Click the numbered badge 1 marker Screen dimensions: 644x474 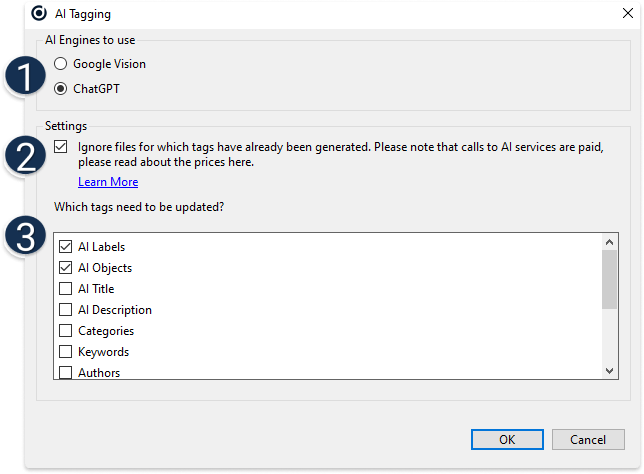[25, 76]
